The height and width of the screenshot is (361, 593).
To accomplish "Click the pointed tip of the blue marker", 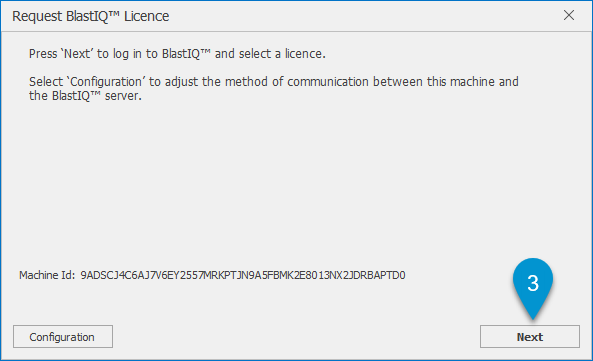I will pos(533,317).
